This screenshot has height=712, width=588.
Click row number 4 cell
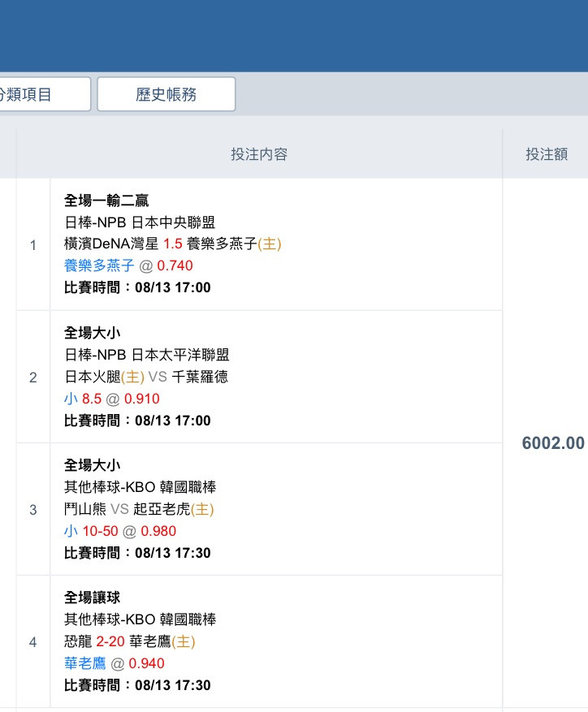33,641
